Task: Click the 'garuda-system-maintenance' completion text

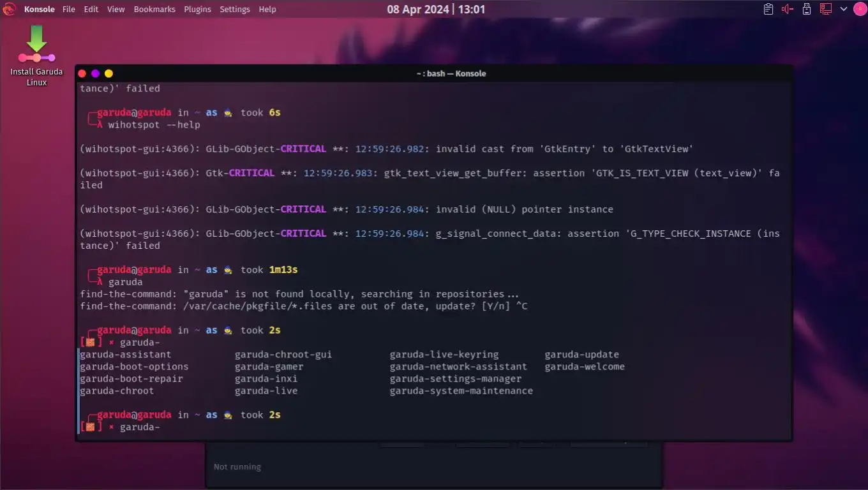Action: tap(461, 390)
